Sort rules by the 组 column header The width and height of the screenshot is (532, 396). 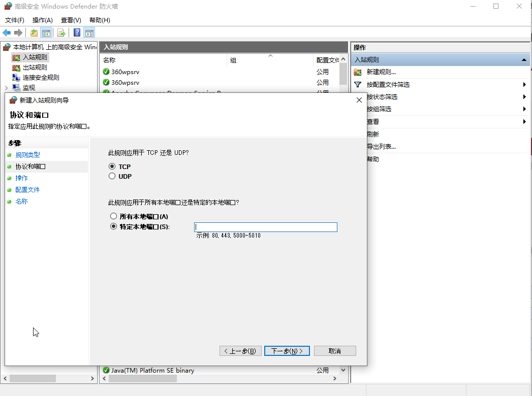pos(270,60)
